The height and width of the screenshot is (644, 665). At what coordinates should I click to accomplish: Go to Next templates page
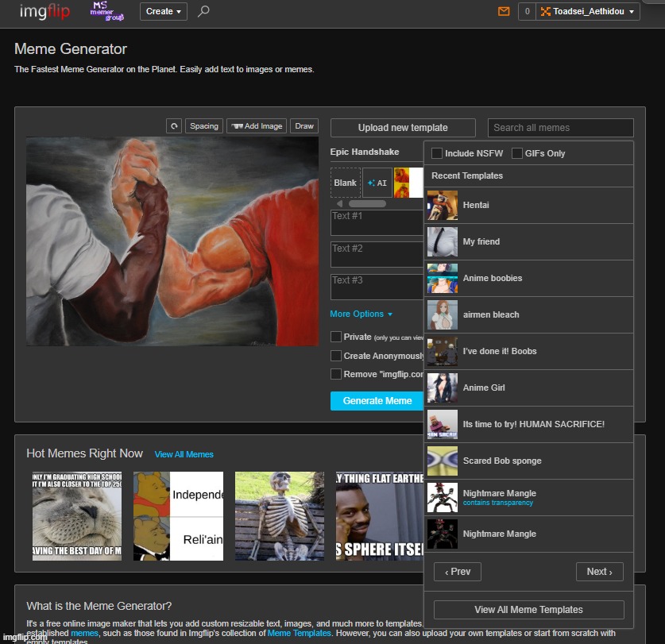click(x=600, y=572)
